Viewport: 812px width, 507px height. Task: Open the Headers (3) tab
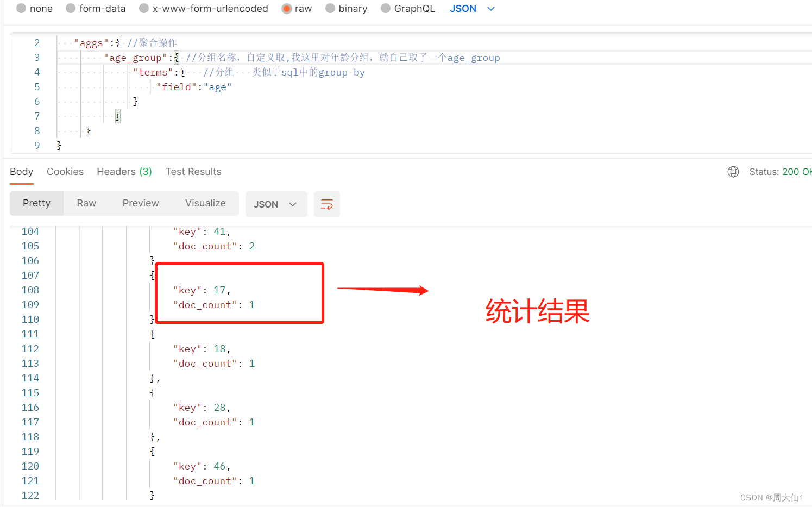coord(124,172)
